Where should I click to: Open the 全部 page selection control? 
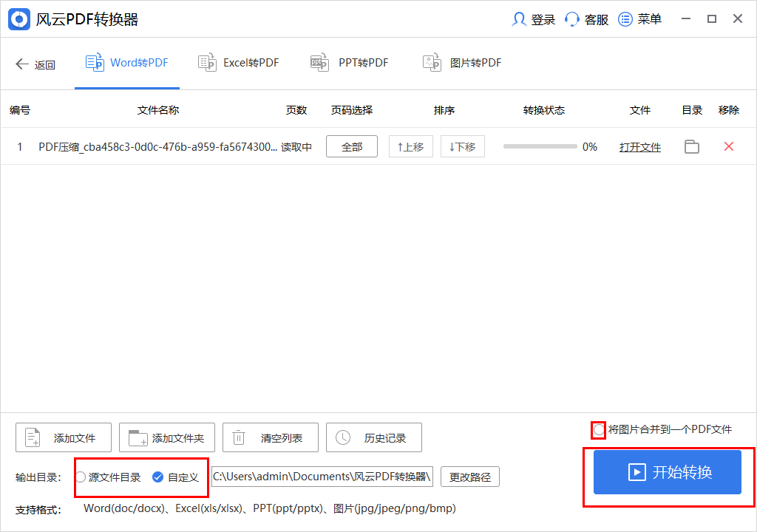coord(351,146)
